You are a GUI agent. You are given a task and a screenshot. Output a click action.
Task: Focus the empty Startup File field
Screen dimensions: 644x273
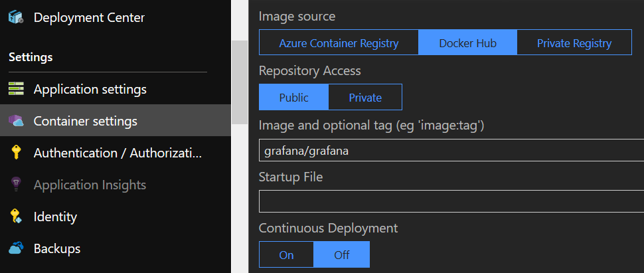tap(451, 201)
